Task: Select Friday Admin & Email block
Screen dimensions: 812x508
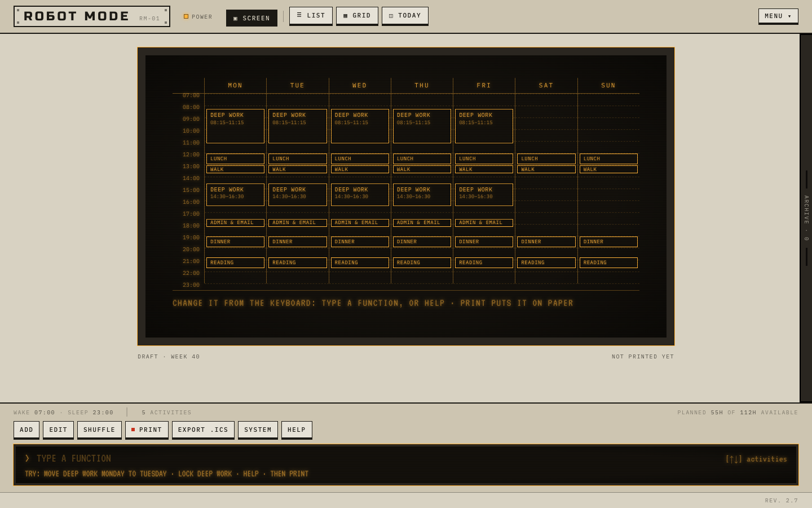Action: coord(484,223)
